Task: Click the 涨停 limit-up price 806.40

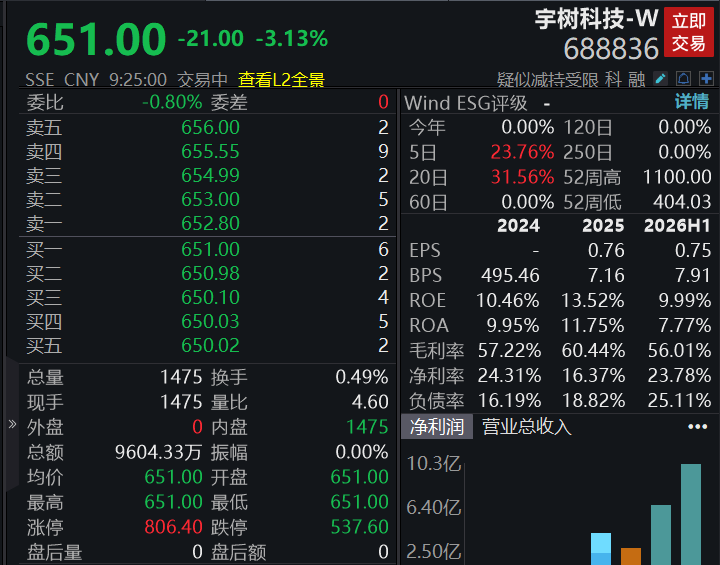Action: click(173, 526)
